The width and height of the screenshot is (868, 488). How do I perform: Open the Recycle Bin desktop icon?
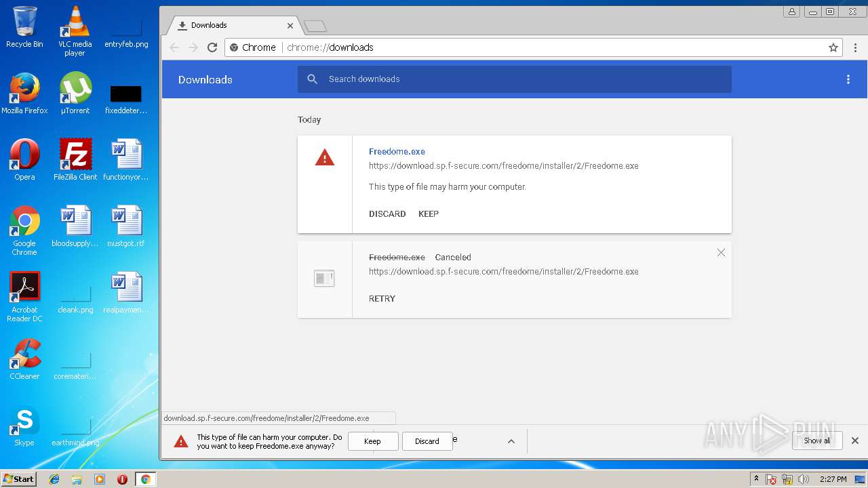coord(24,27)
